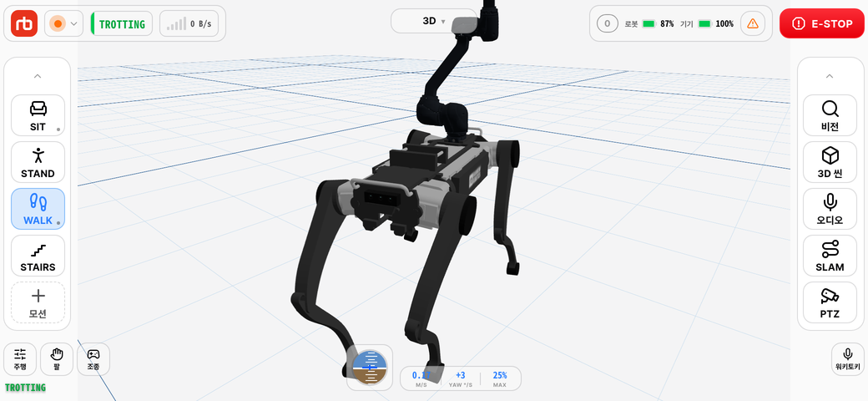This screenshot has height=401, width=868.
Task: Open the 팔 arm control hand icon
Action: [x=57, y=359]
